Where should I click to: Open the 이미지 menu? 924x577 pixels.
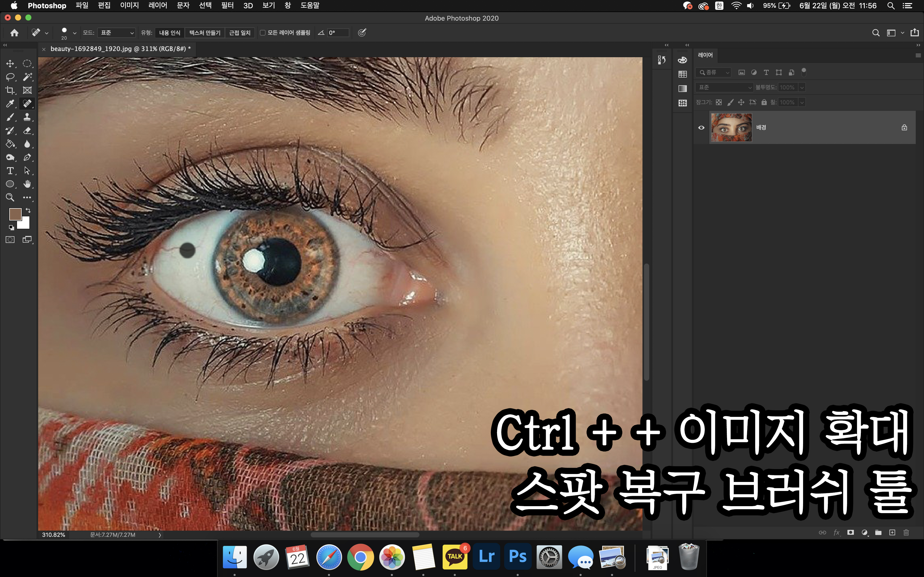pos(129,5)
